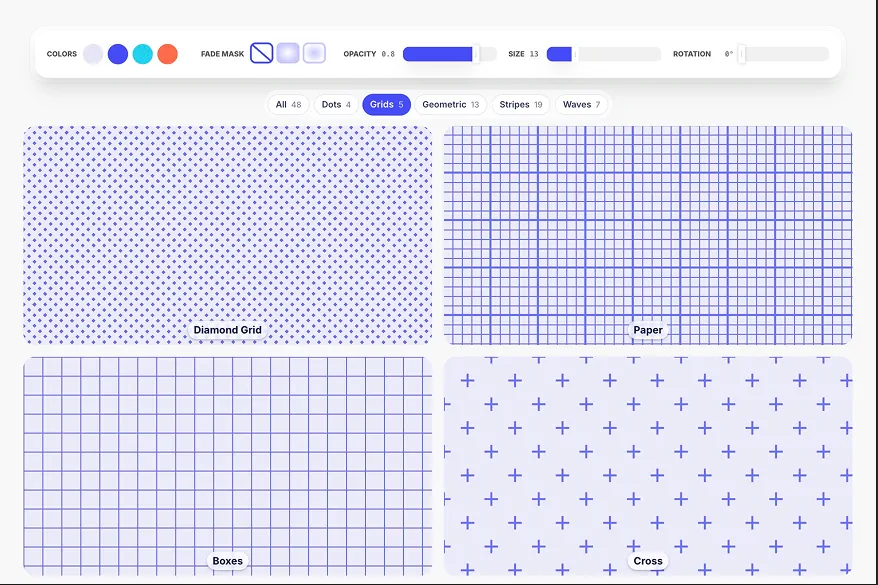Click the Boxes label
The height and width of the screenshot is (585, 878).
tap(227, 561)
